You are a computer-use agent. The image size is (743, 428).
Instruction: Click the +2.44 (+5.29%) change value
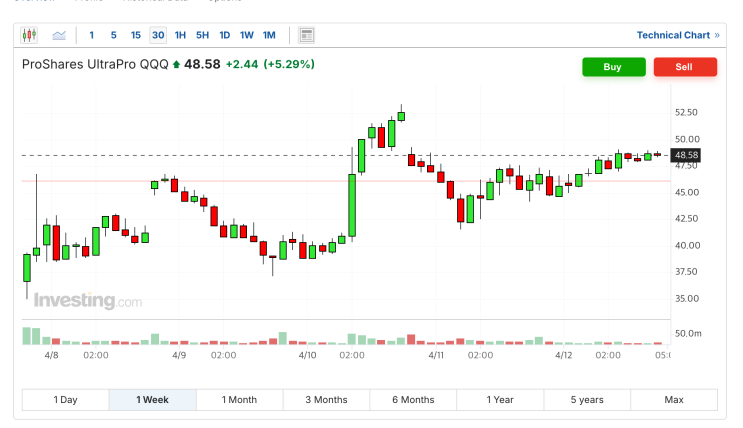(x=270, y=64)
